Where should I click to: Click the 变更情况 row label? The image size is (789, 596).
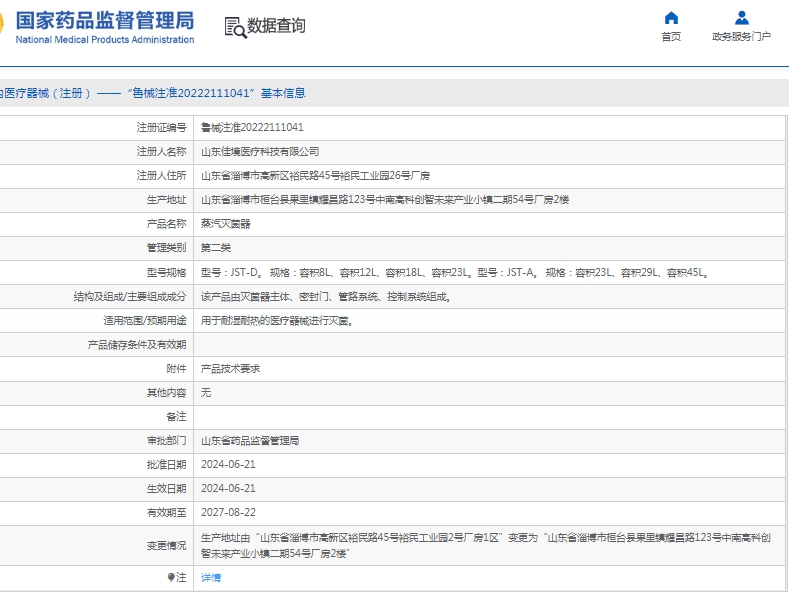pos(166,546)
